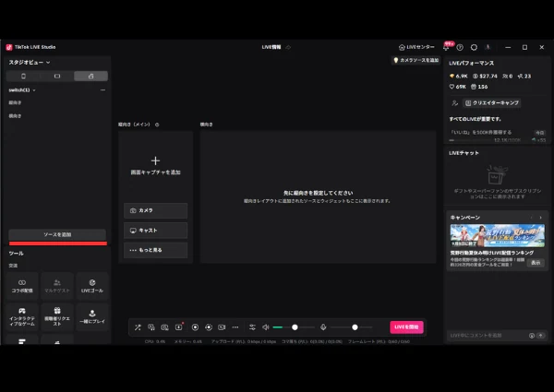Click the send arrow in comment field
The height and width of the screenshot is (392, 554).
(540, 336)
